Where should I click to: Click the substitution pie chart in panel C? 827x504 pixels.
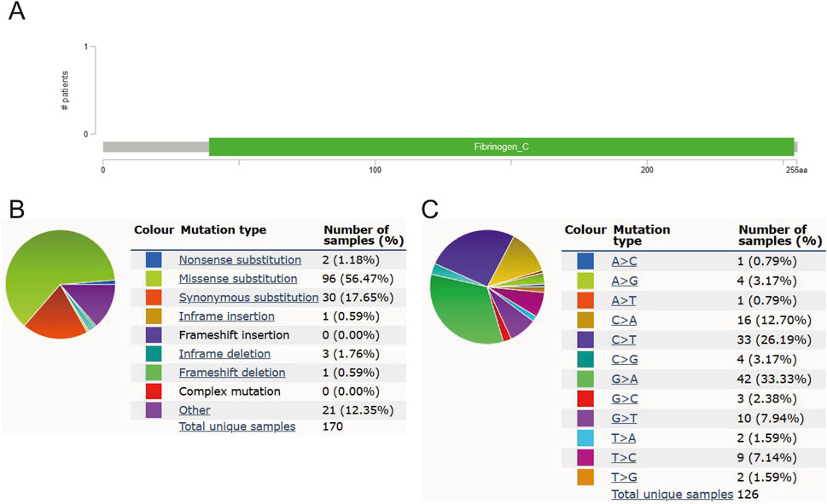(486, 287)
